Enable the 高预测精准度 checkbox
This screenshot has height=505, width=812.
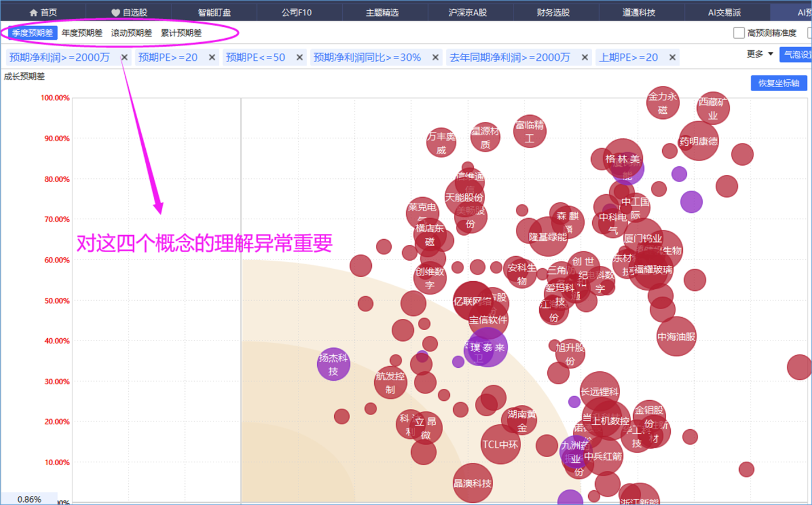(739, 33)
